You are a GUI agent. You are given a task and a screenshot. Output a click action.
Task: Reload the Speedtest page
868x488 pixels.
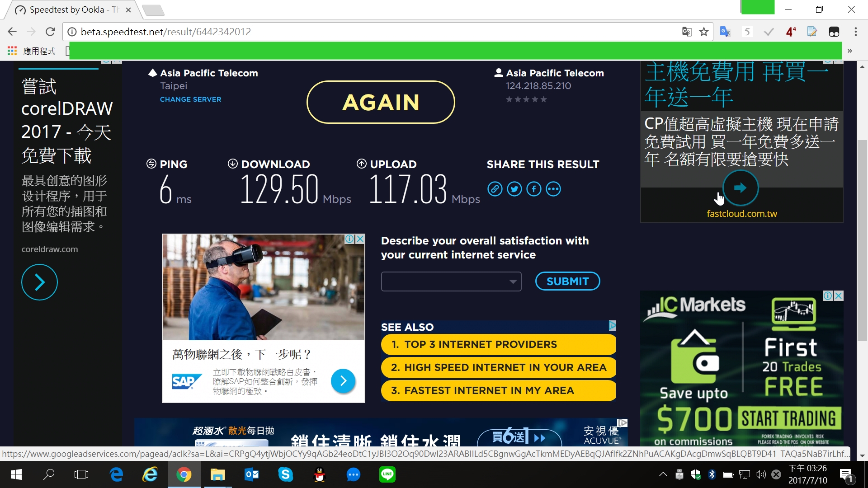pyautogui.click(x=50, y=32)
